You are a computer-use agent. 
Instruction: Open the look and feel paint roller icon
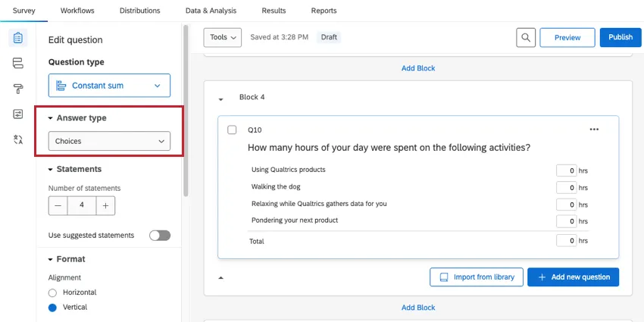[x=18, y=89]
